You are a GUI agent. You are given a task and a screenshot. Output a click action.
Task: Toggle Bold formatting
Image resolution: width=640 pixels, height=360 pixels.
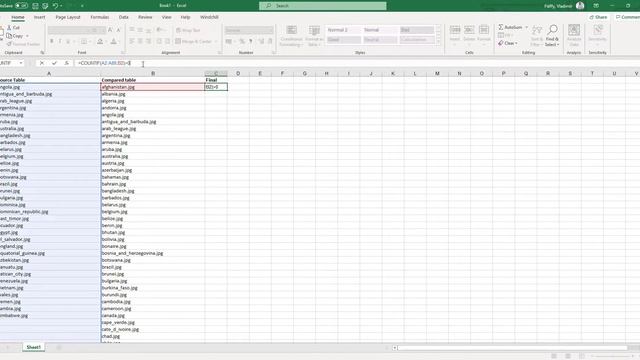(x=52, y=41)
